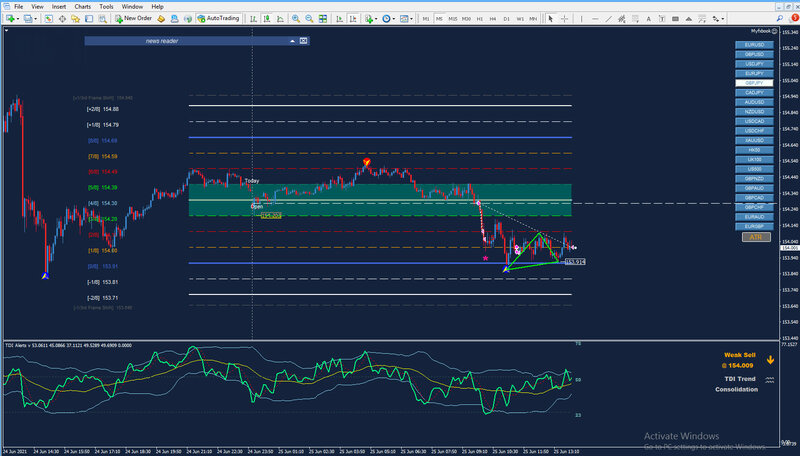This screenshot has height=456, width=800.
Task: Open the Insert menu
Action: coord(59,7)
